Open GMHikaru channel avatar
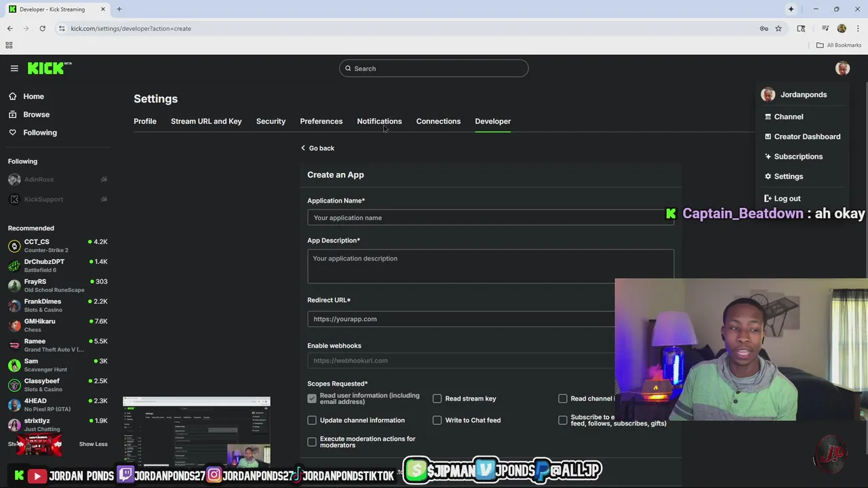The height and width of the screenshot is (488, 868). pyautogui.click(x=14, y=325)
